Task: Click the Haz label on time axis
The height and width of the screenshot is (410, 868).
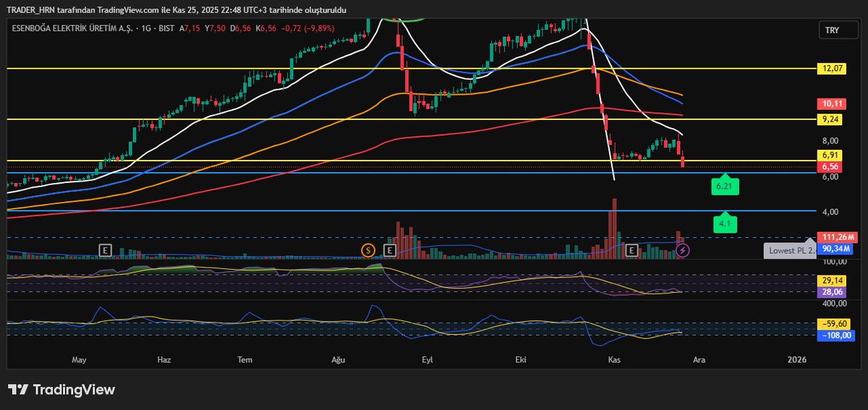Action: [x=164, y=359]
